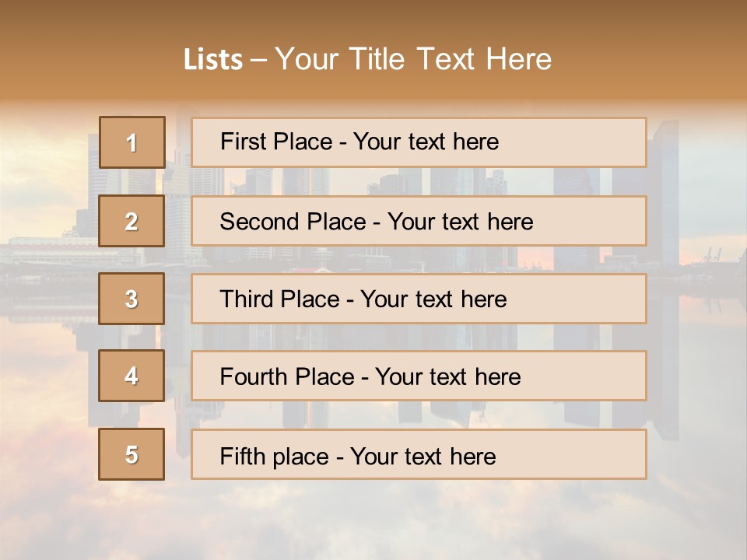Click the dash in the slide title

coord(258,60)
